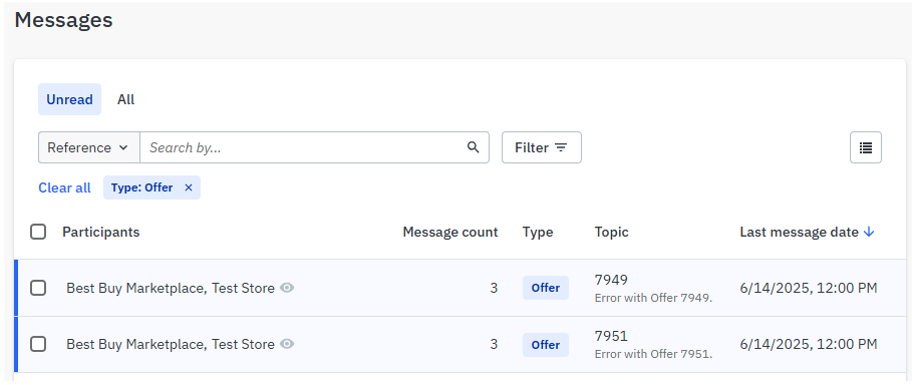Toggle sort arrow on Last message date
Screen dimensions: 912x385
click(x=869, y=232)
